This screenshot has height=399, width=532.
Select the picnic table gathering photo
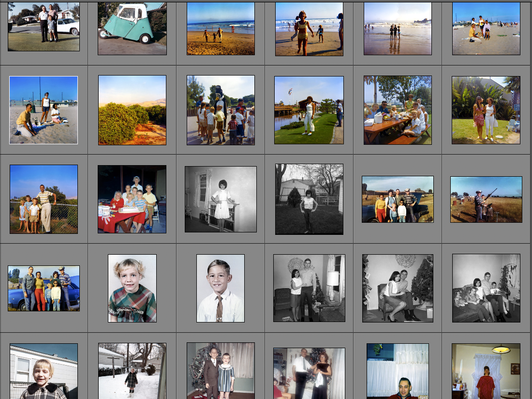(398, 110)
